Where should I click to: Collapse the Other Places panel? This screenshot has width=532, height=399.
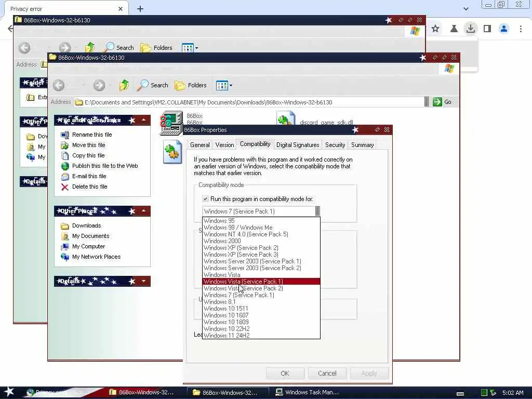coord(144,211)
